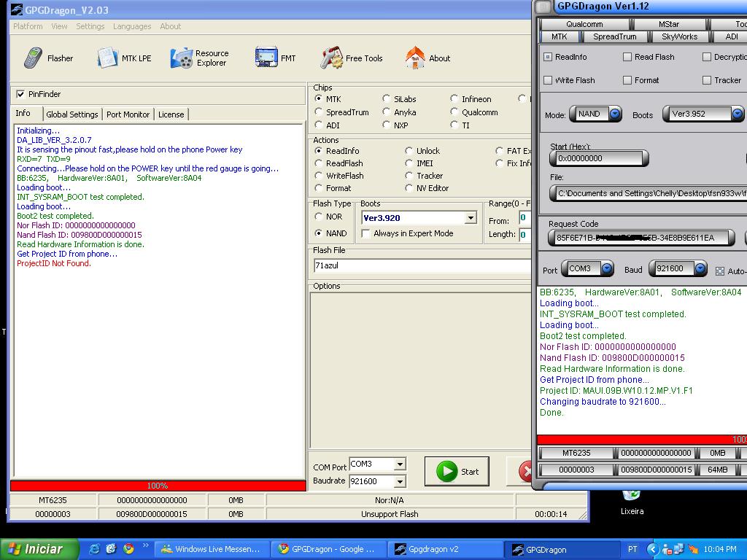Select the Qualcomm chip radio button
This screenshot has width=747, height=560.
coord(454,112)
